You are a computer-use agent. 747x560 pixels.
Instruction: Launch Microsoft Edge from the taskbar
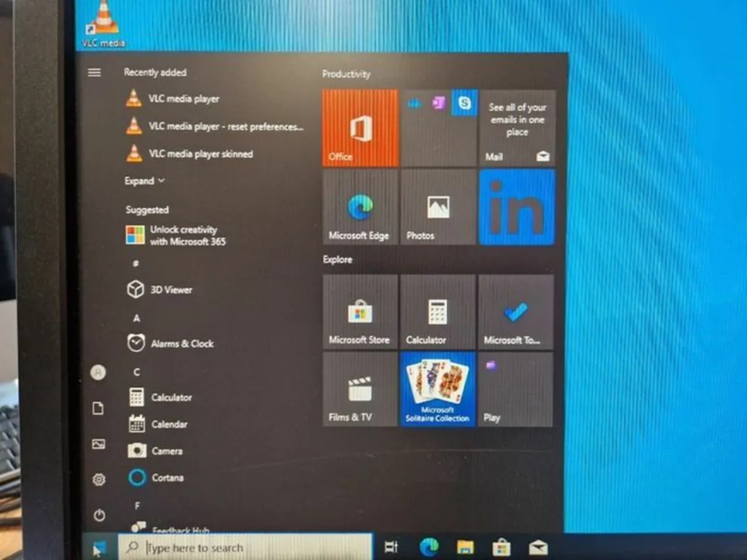pos(428,544)
